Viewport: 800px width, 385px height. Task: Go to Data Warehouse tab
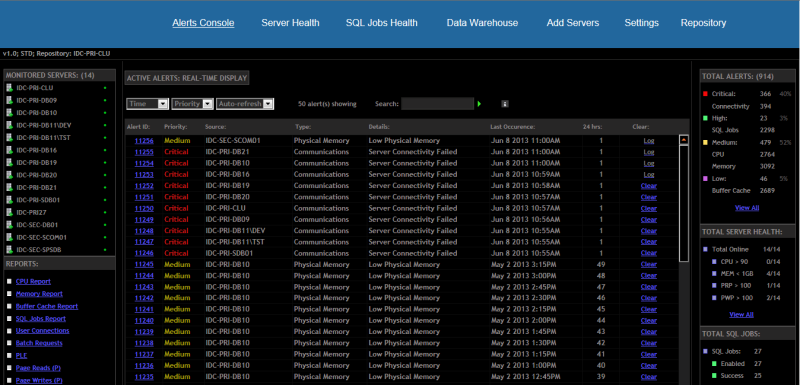tap(482, 22)
